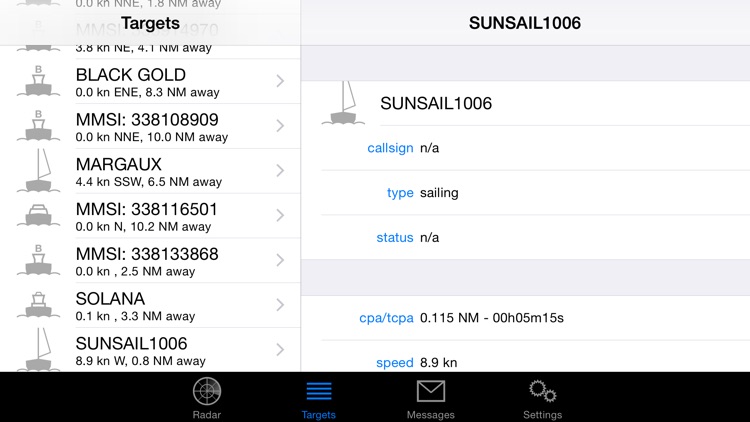Click the sailboat icon in SUNSAIL1006 detail panel
The height and width of the screenshot is (422, 750).
pos(343,103)
